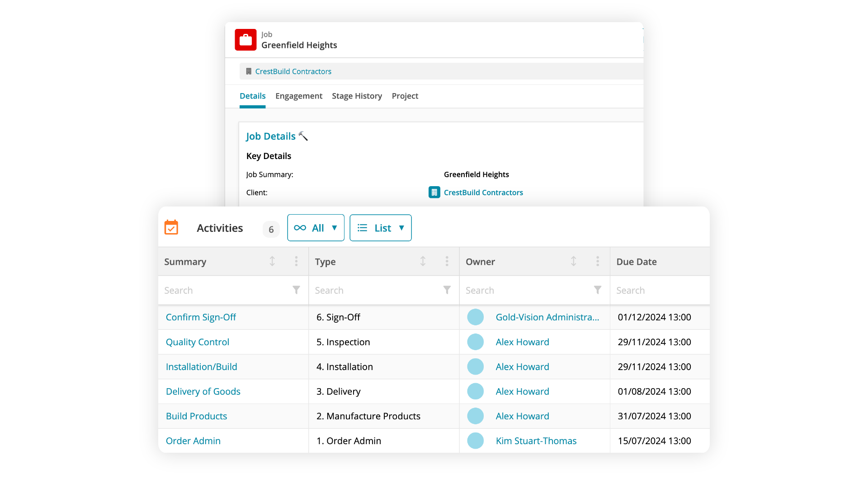Image resolution: width=868 pixels, height=488 pixels.
Task: Open CrestBuild Contractors breadcrumb link
Action: 293,71
